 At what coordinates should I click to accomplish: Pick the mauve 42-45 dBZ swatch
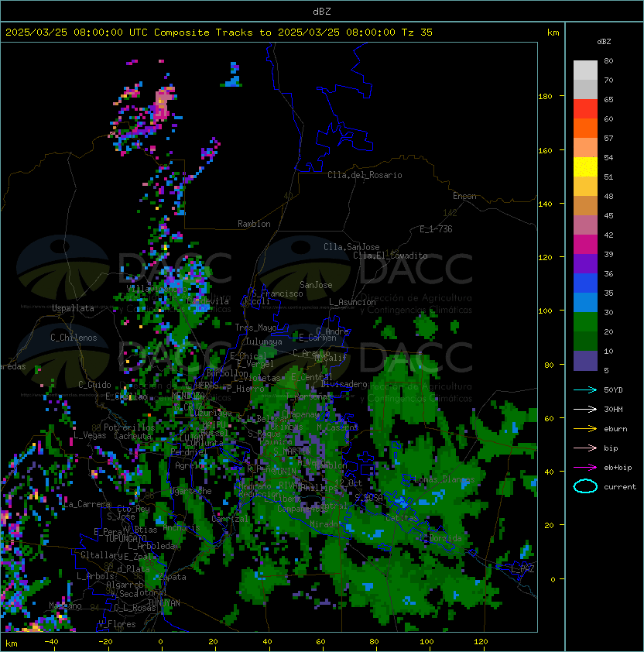pos(585,225)
